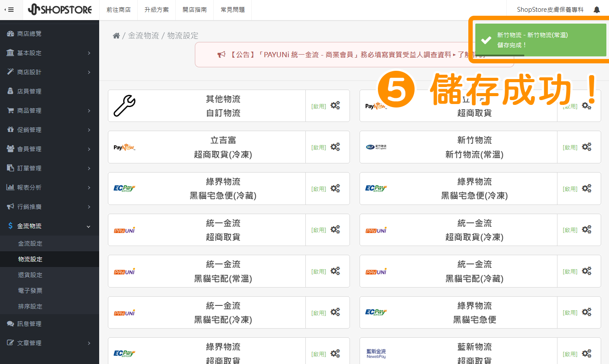Click gear icon for 綠界物流 黑貓宅急便(冷藏)

(335, 188)
